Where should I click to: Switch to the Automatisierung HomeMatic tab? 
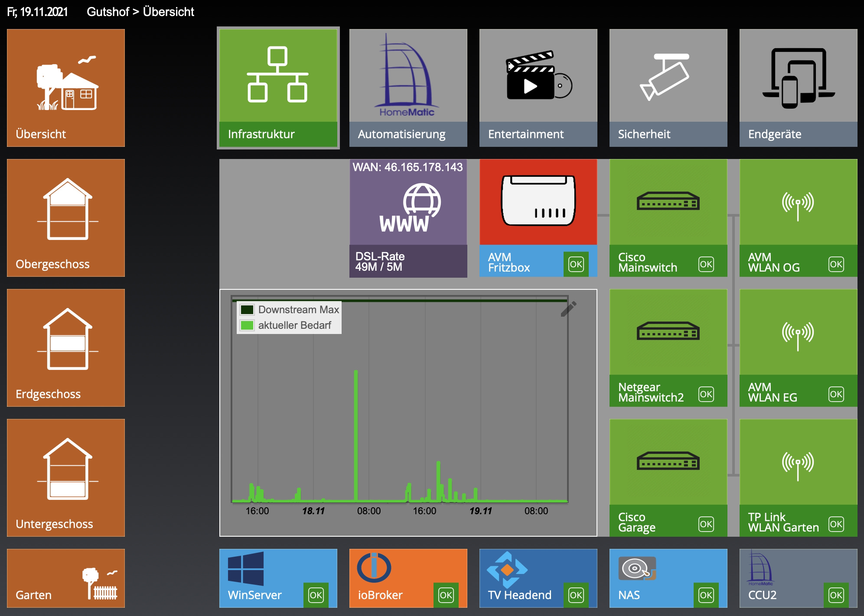coord(408,88)
